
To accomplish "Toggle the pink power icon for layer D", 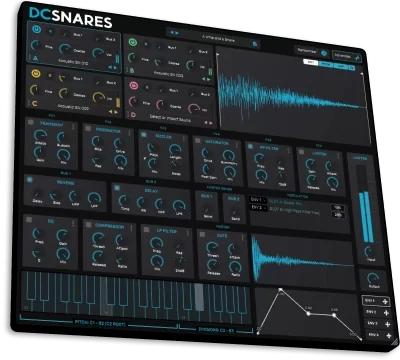I will click(x=134, y=85).
